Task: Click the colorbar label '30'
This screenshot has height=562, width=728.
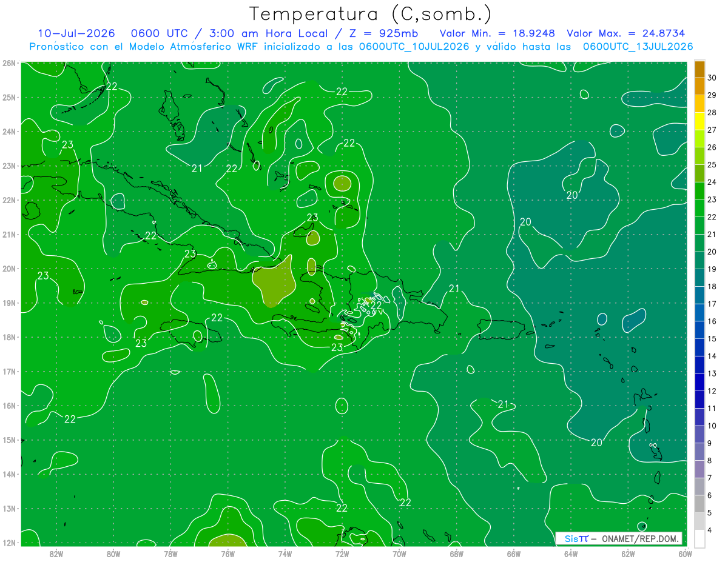Action: [712, 78]
